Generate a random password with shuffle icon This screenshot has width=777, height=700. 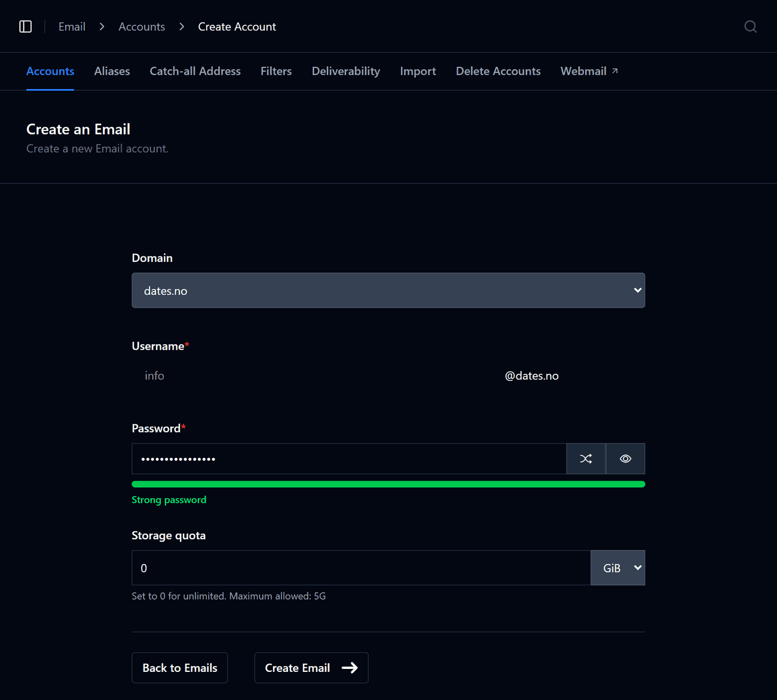point(586,458)
